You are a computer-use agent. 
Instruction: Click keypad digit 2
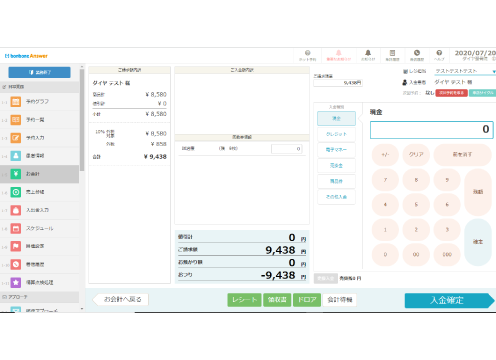tap(416, 230)
